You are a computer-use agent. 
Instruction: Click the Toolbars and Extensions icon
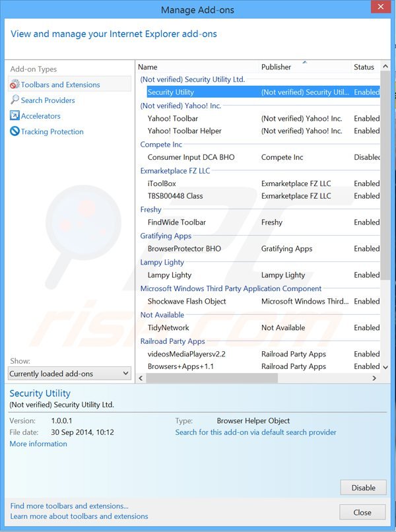pyautogui.click(x=15, y=84)
